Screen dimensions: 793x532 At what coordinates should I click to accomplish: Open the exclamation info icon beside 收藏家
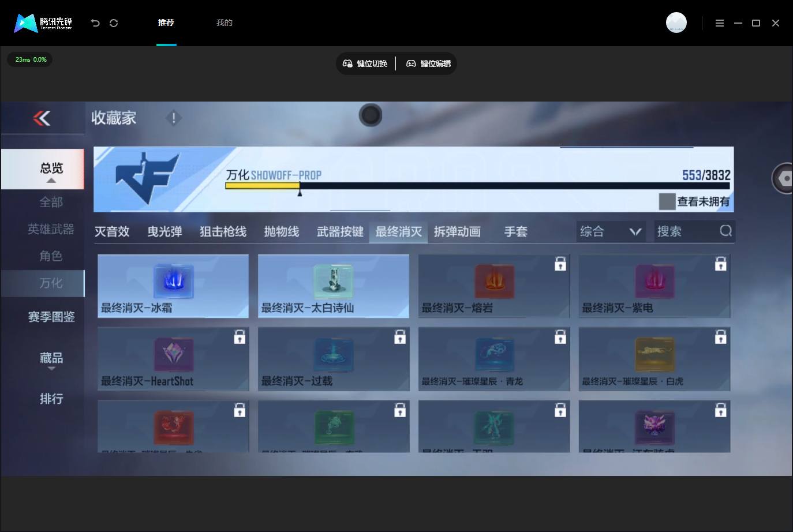pos(173,118)
